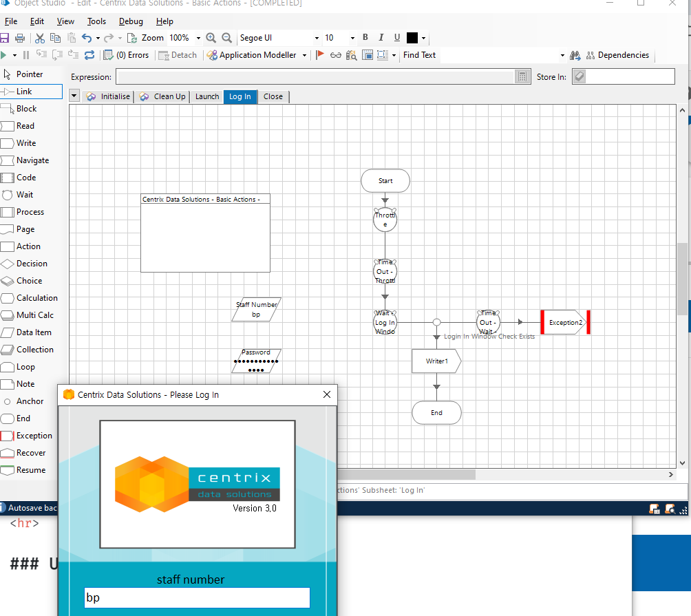This screenshot has height=616, width=691.
Task: Click the staff number field in login window
Action: click(x=197, y=597)
